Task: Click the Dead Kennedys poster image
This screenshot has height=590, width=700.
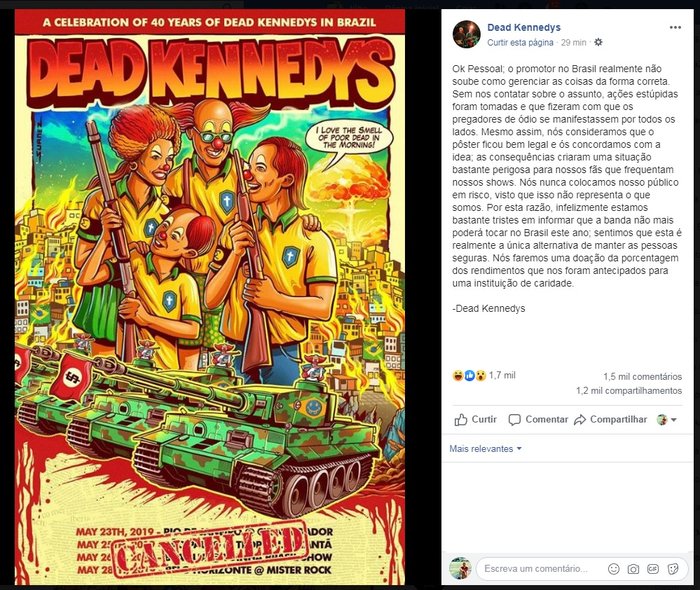Action: pos(210,297)
